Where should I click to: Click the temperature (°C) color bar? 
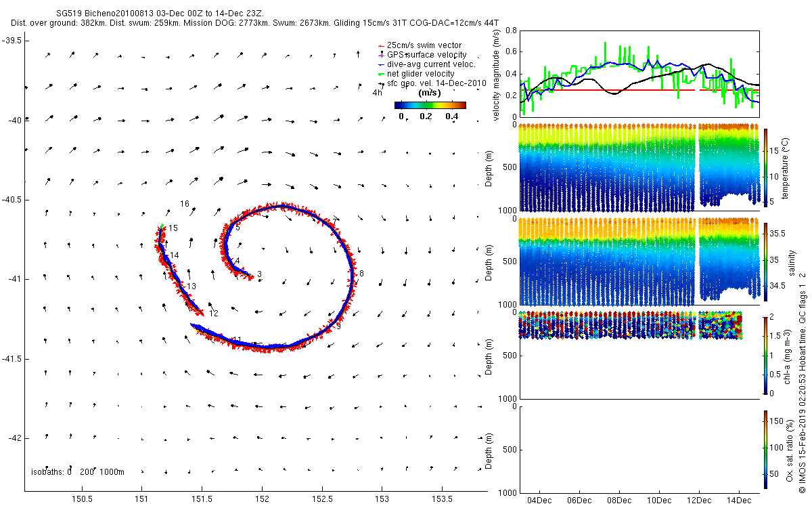coord(765,168)
